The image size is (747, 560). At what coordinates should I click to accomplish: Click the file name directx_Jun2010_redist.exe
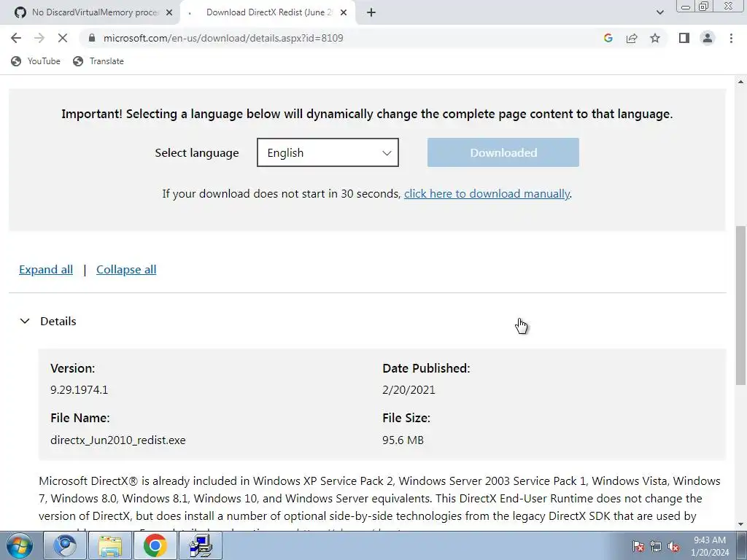coord(118,440)
